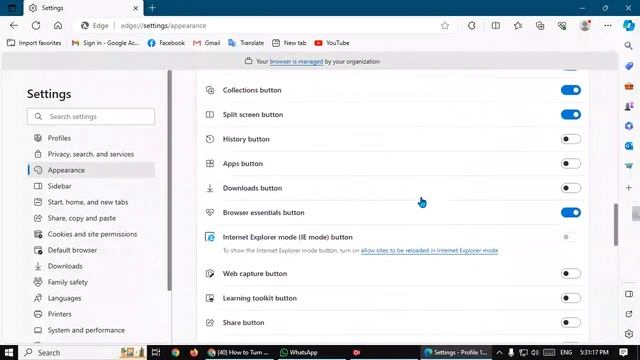The width and height of the screenshot is (640, 360).
Task: Open Privacy, search, and services section
Action: click(91, 154)
